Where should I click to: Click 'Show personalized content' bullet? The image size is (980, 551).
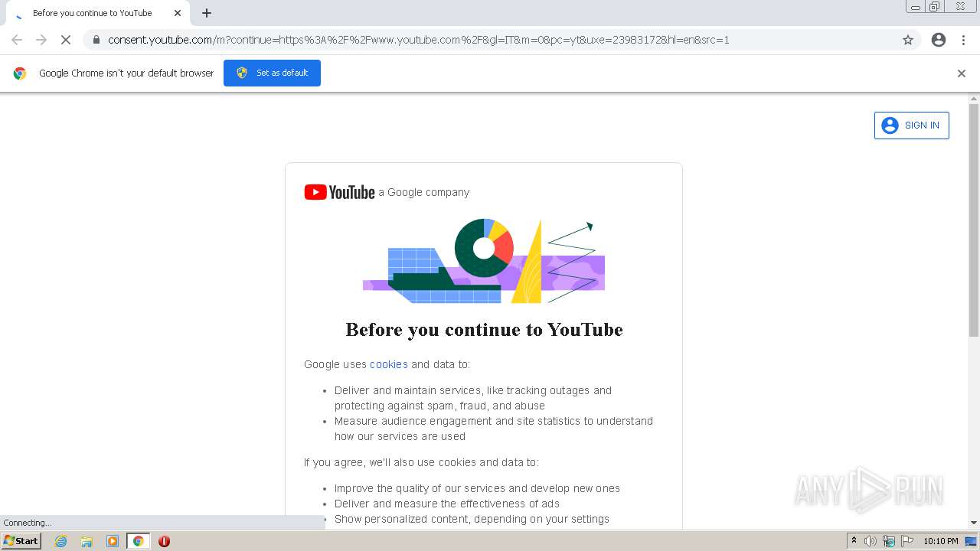coord(472,519)
